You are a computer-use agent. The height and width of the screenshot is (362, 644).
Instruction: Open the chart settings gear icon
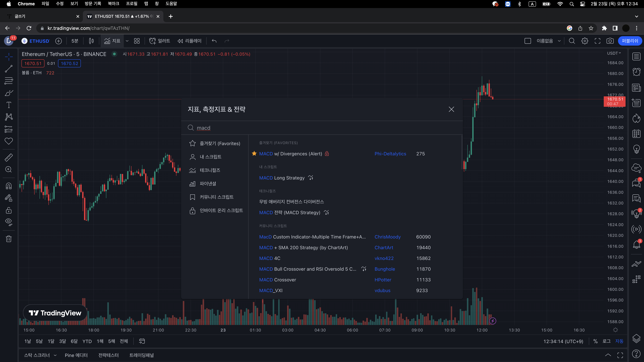click(x=584, y=41)
